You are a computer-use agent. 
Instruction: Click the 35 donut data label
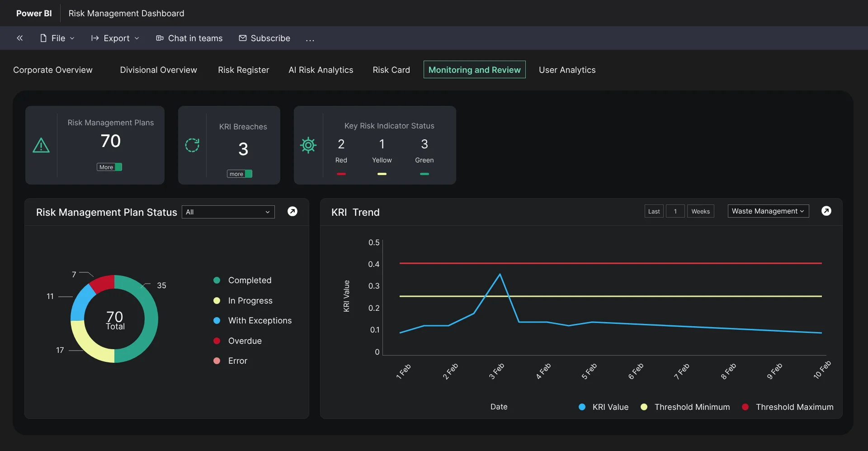coord(161,285)
